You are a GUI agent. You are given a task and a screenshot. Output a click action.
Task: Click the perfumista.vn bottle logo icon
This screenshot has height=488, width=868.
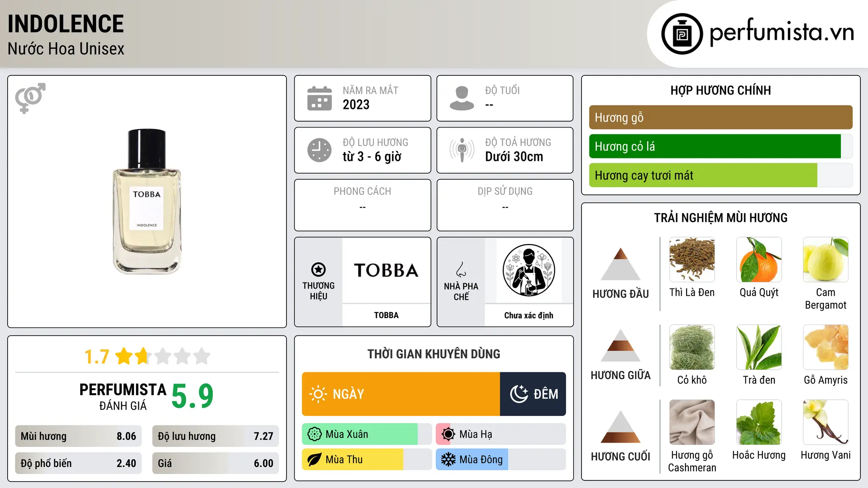coord(682,34)
